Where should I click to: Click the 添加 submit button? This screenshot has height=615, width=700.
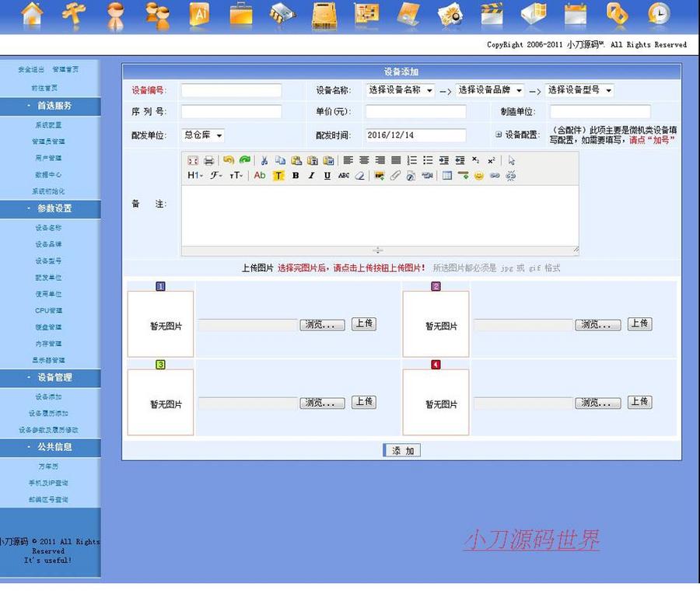click(x=401, y=450)
